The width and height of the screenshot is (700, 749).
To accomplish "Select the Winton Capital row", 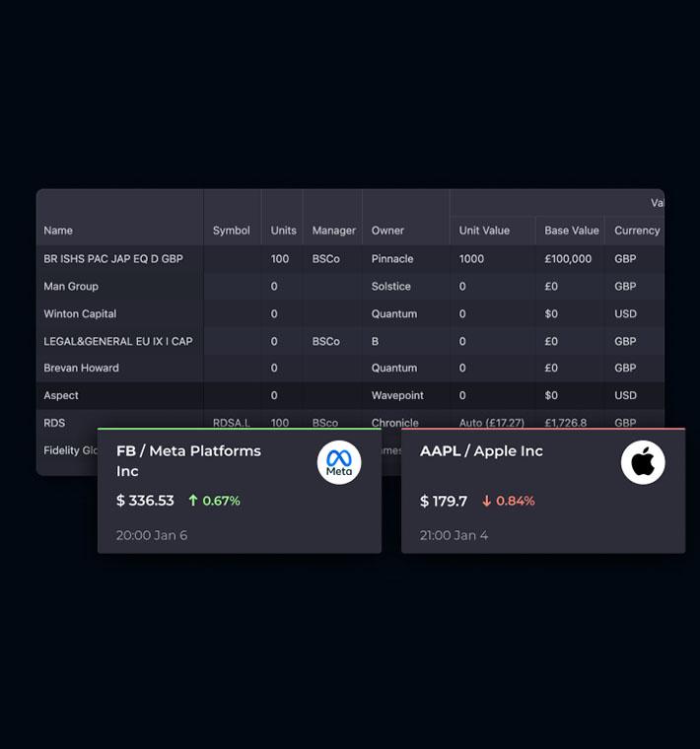I will click(80, 314).
